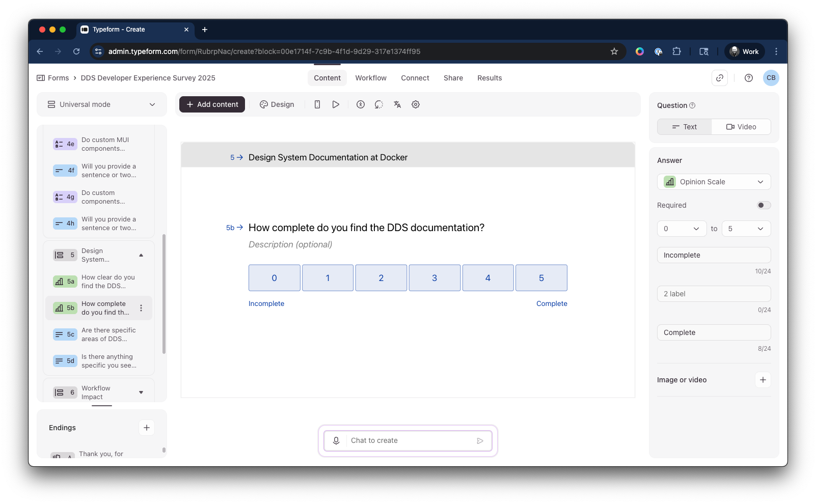
Task: Click the 2 label middle field
Action: coord(714,294)
